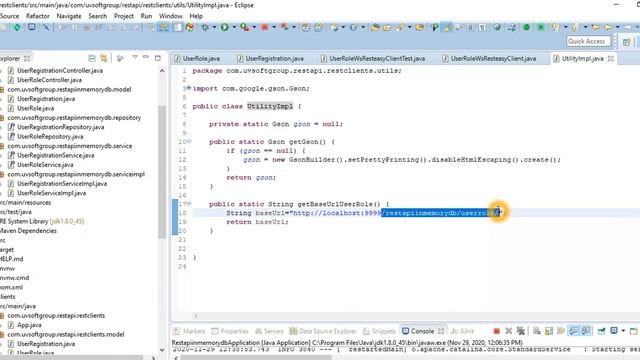The width and height of the screenshot is (640, 360).
Task: Minimize the Explorer panel
Action: coord(146,58)
